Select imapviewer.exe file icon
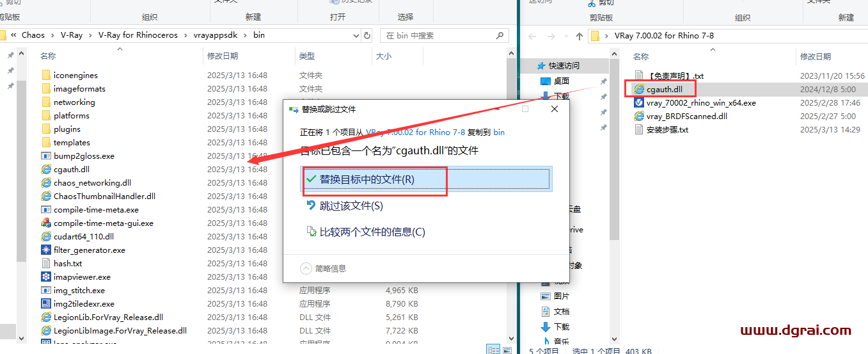This screenshot has width=868, height=354. click(46, 277)
